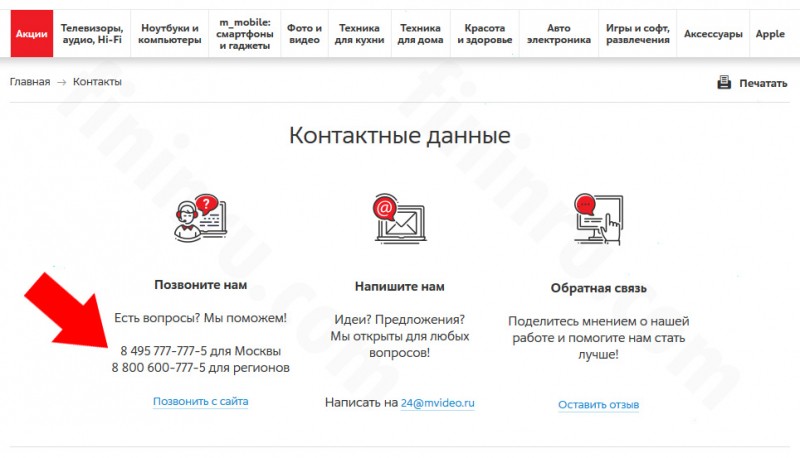
Task: Click the email envelope laptop icon
Action: pos(399,218)
